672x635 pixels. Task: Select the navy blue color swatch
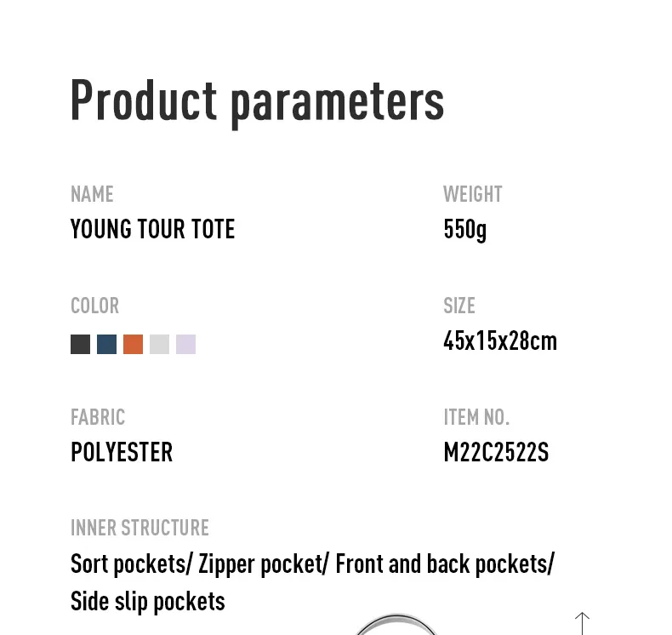106,344
